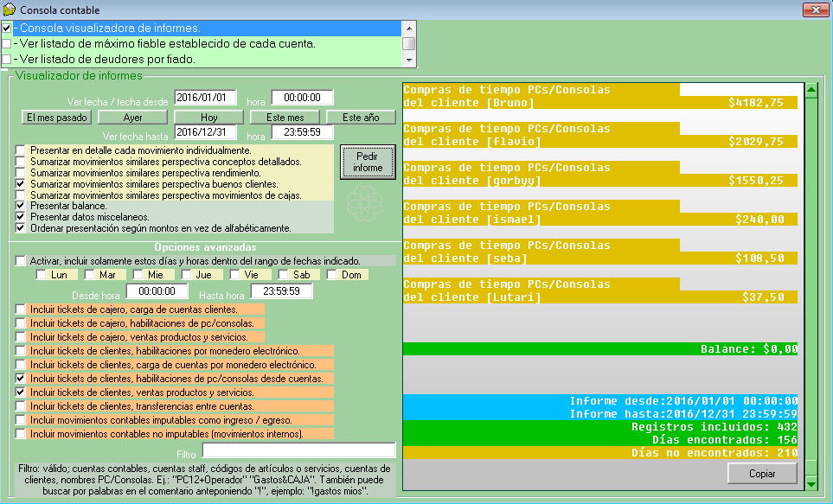The width and height of the screenshot is (833, 504).
Task: Check the 'Vie' day box
Action: point(234,275)
